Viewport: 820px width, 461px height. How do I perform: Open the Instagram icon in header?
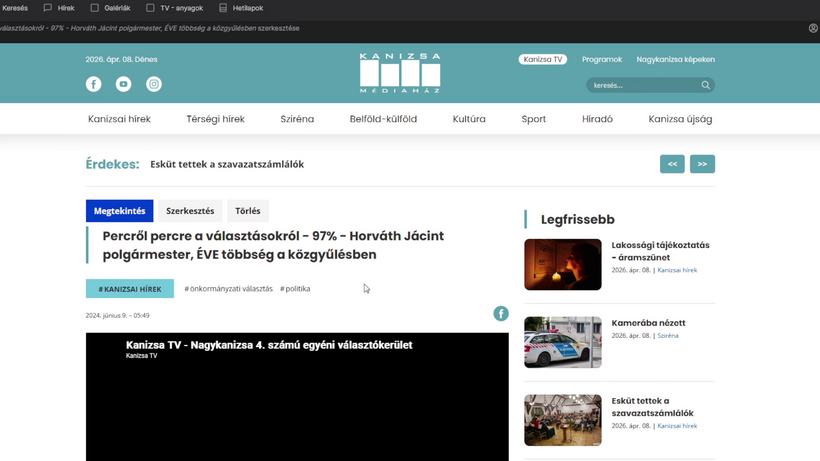pyautogui.click(x=154, y=84)
